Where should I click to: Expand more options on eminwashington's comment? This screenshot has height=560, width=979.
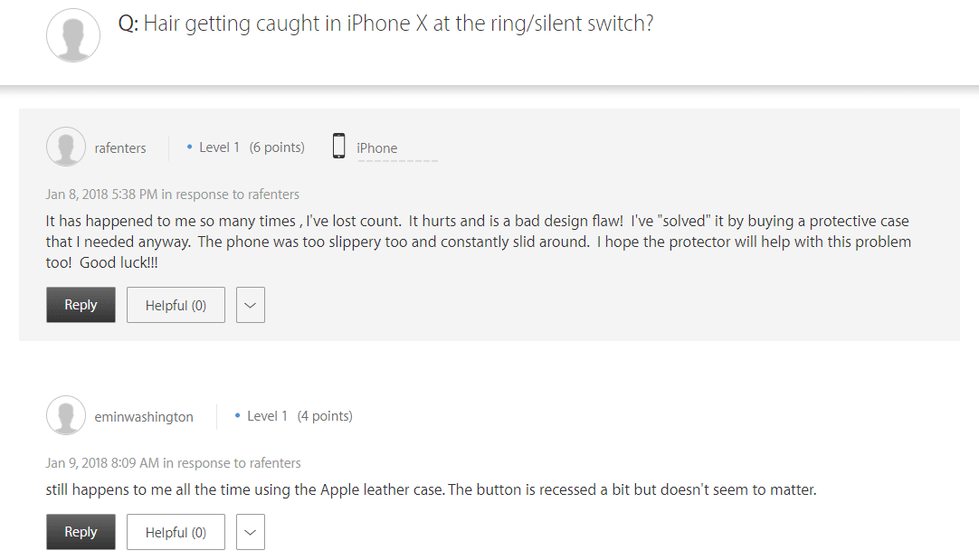click(251, 532)
